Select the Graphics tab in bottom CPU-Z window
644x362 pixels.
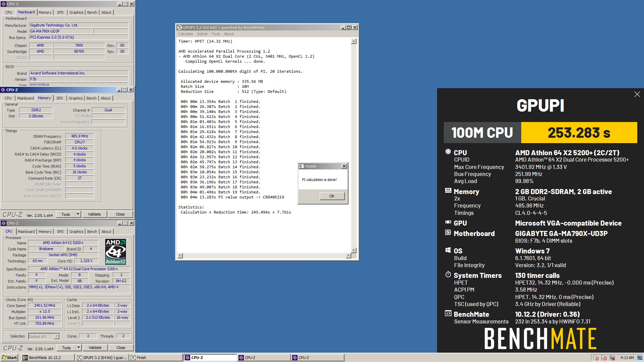pyautogui.click(x=76, y=232)
